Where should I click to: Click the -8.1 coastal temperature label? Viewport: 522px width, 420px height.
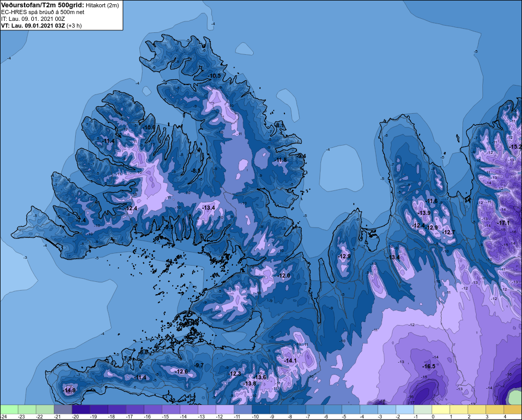(x=279, y=125)
